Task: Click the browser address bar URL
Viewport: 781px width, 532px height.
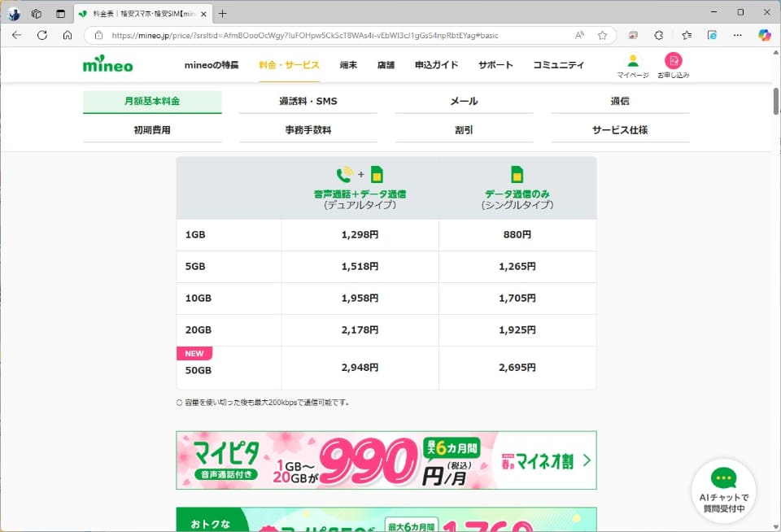Action: pos(305,35)
